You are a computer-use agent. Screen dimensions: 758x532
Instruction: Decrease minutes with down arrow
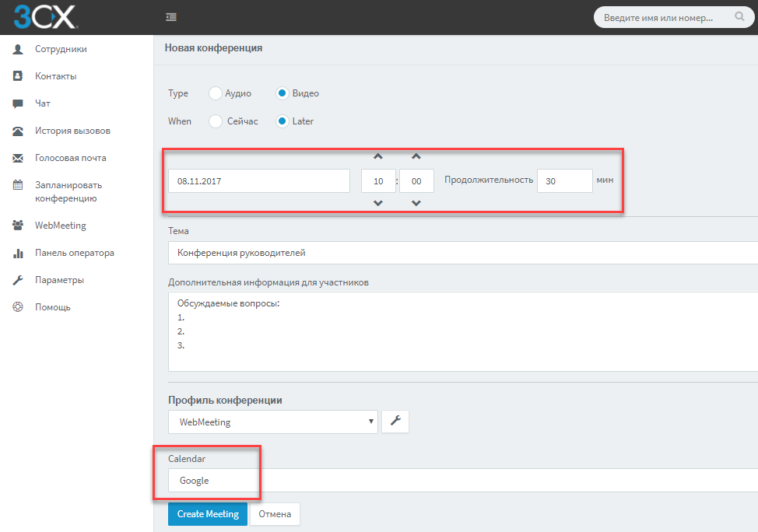[x=416, y=204]
